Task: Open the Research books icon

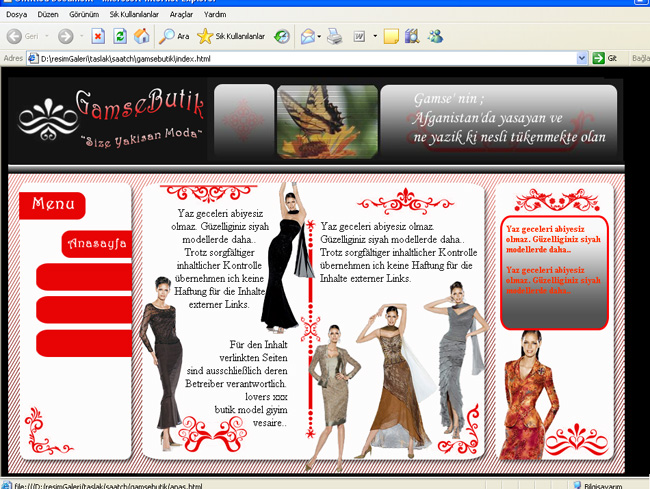Action: pyautogui.click(x=412, y=36)
